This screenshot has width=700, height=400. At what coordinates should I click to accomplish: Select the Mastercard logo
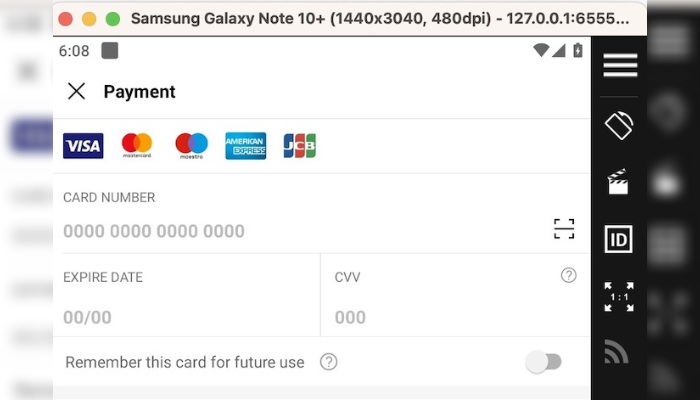[x=137, y=146]
